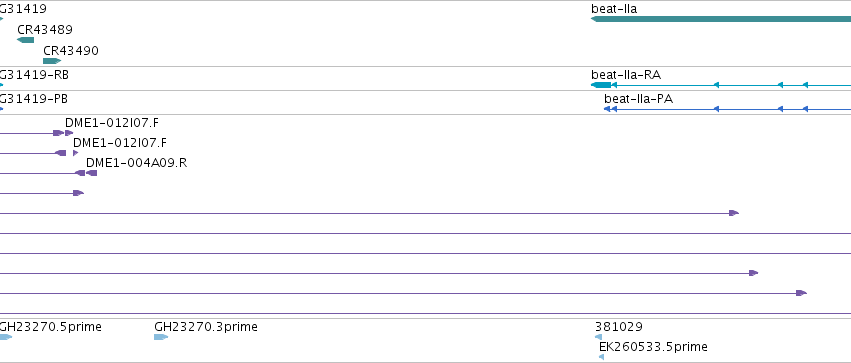
Task: Select the G31419-RB transcript label
Action: tap(34, 75)
